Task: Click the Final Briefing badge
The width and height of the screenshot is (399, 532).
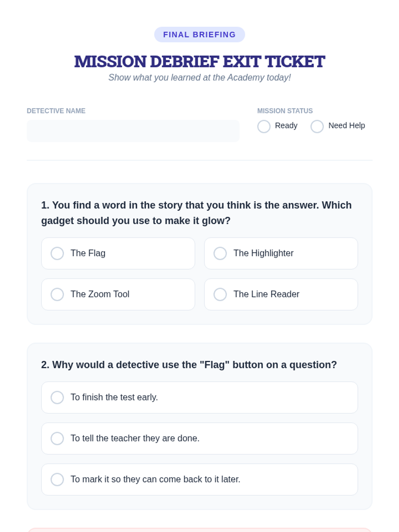Action: point(199,35)
